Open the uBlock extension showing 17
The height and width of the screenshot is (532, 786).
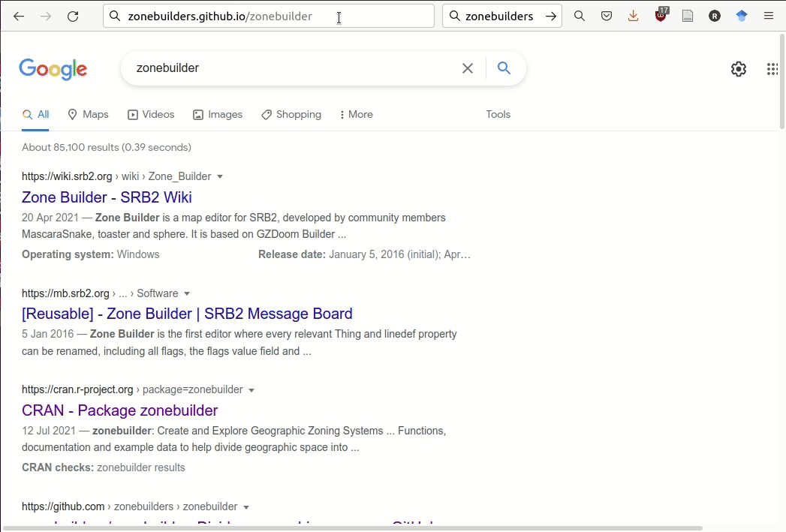[661, 16]
